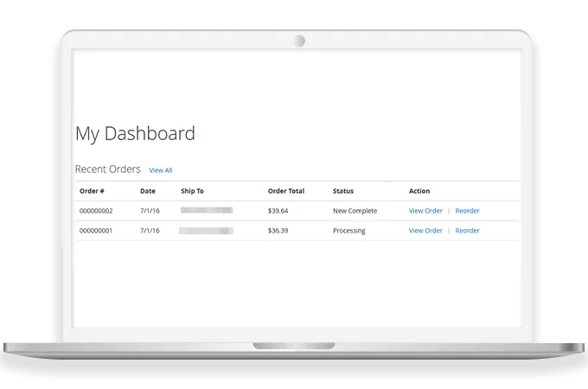The image size is (588, 389).
Task: View Order for order 000000002
Action: (425, 211)
